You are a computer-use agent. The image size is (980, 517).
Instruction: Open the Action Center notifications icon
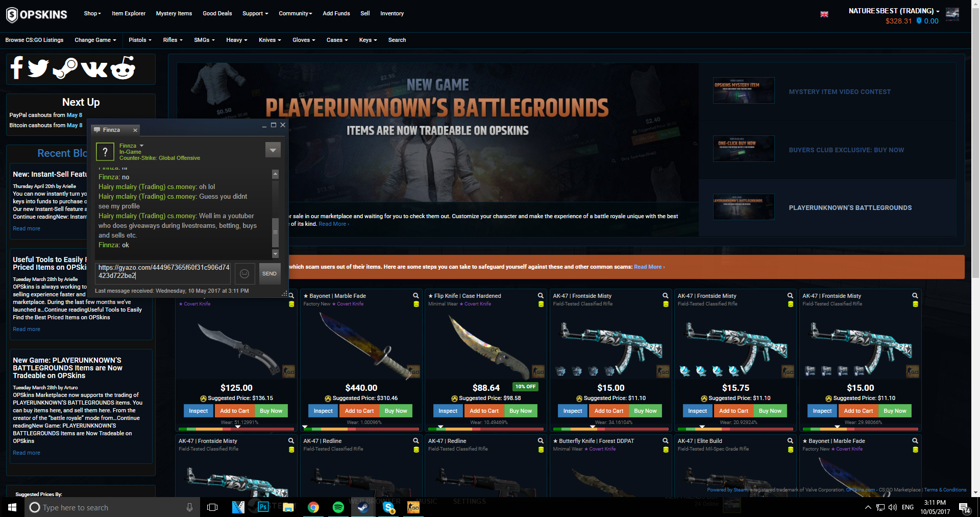coord(964,507)
